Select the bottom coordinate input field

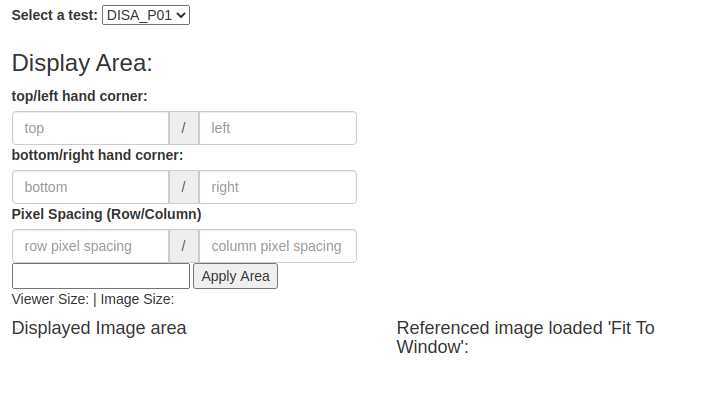click(x=91, y=187)
